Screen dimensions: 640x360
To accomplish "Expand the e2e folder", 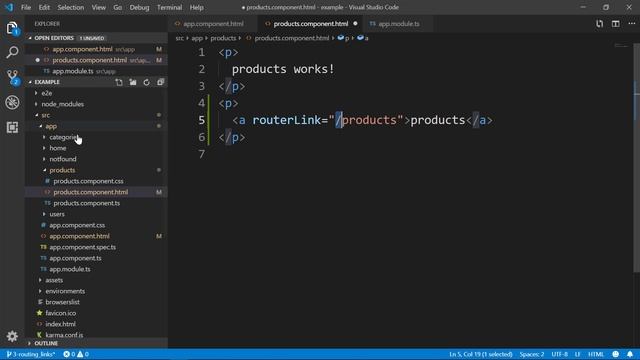I will pyautogui.click(x=47, y=93).
